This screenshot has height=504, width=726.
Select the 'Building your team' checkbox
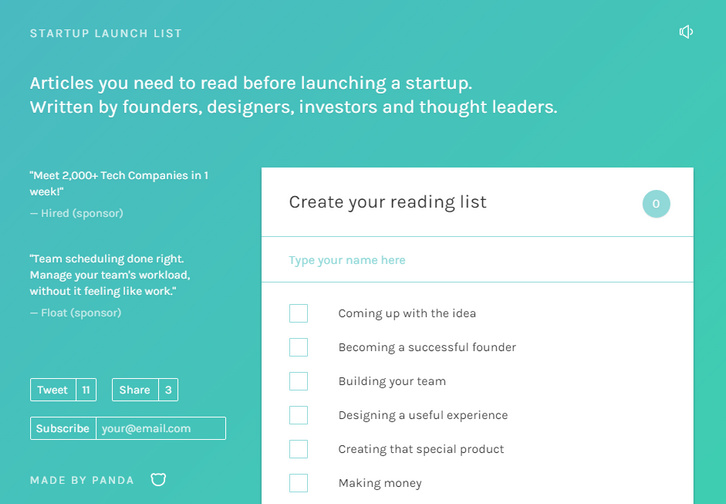pyautogui.click(x=298, y=381)
